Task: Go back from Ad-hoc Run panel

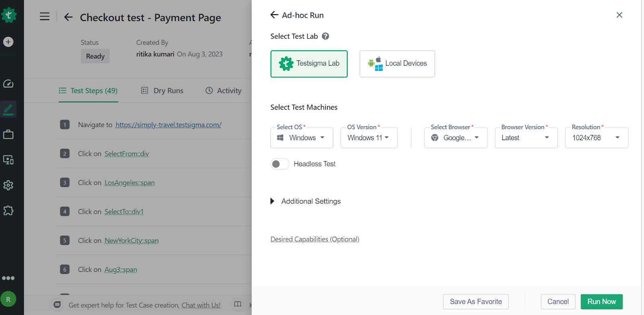Action: pos(275,15)
